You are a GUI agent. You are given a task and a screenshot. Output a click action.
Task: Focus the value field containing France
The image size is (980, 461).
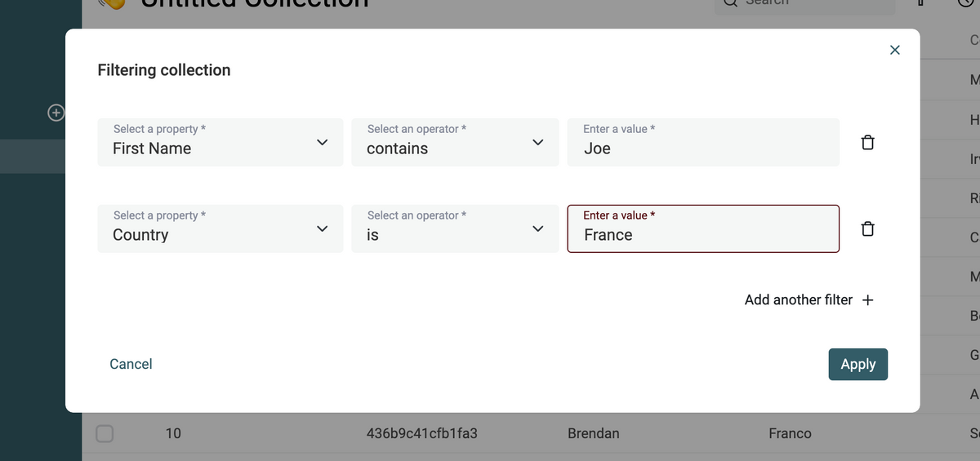pyautogui.click(x=702, y=235)
